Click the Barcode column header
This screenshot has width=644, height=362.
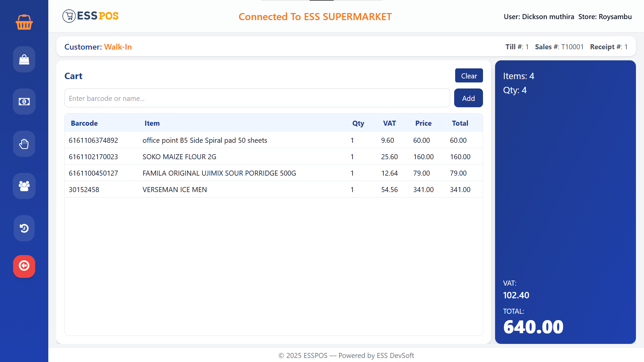84,123
